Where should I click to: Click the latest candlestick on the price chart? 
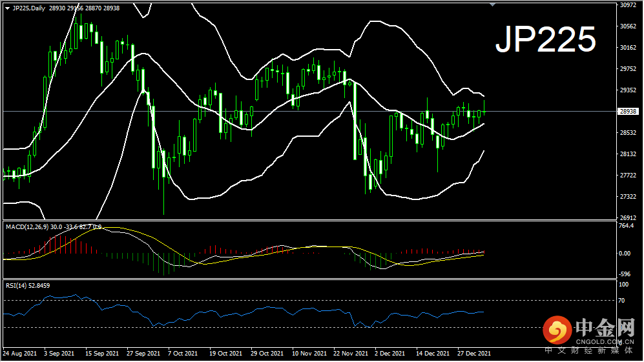point(484,110)
